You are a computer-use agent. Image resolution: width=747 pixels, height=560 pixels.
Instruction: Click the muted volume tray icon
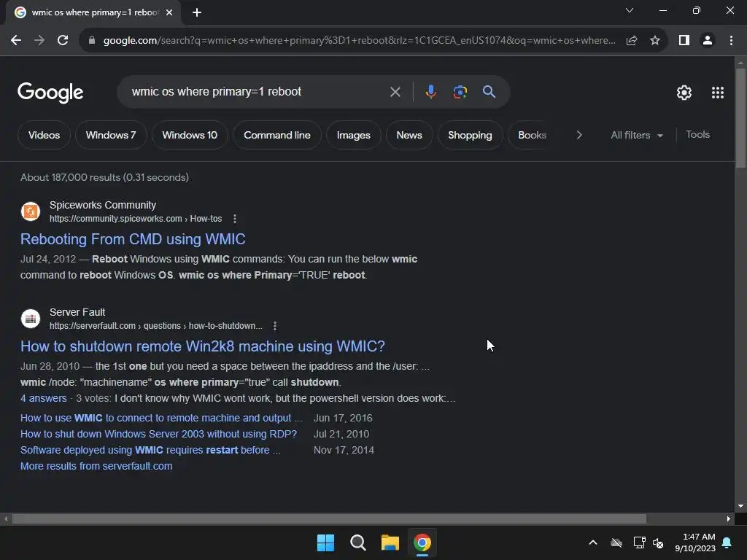click(x=658, y=542)
